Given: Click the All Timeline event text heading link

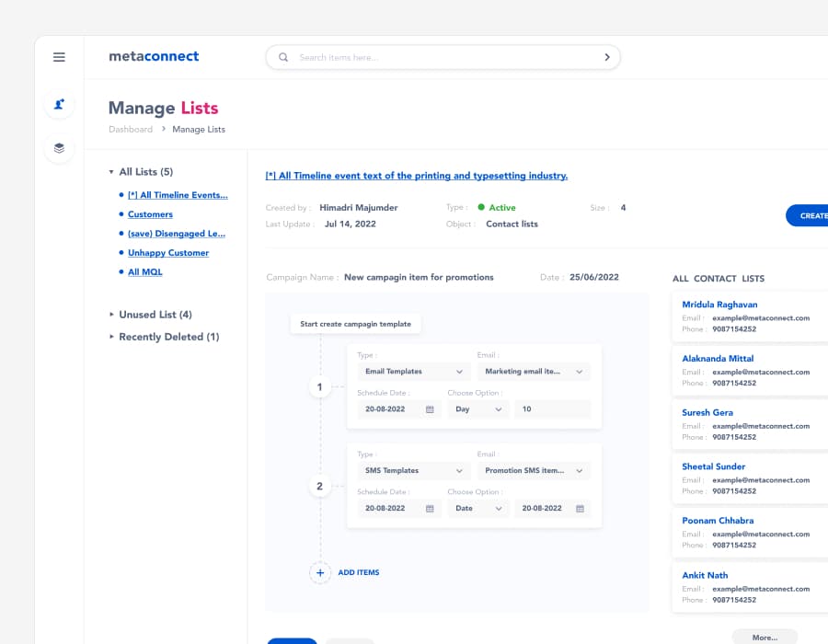Looking at the screenshot, I should coord(417,176).
